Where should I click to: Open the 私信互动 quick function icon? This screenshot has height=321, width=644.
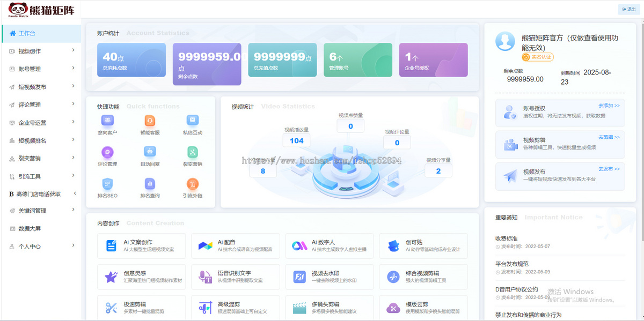193,121
